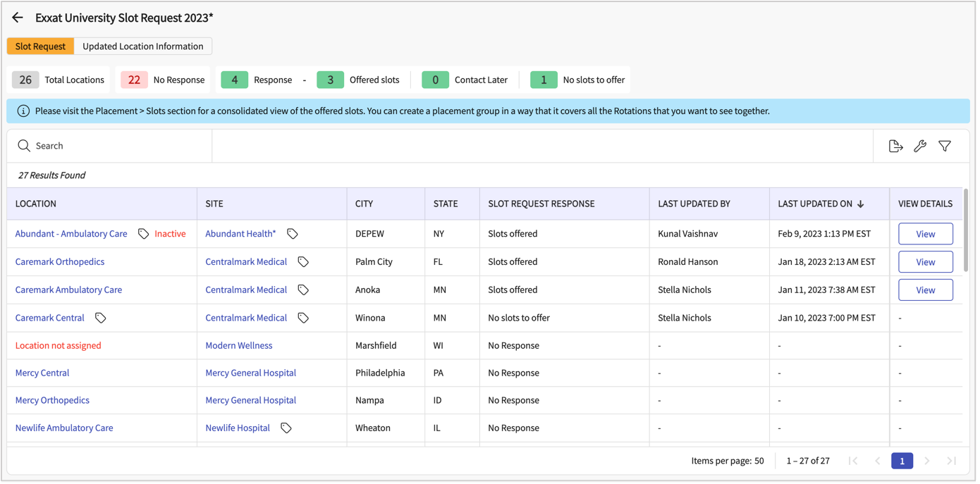Filter by the 22 No Response badge

click(134, 80)
